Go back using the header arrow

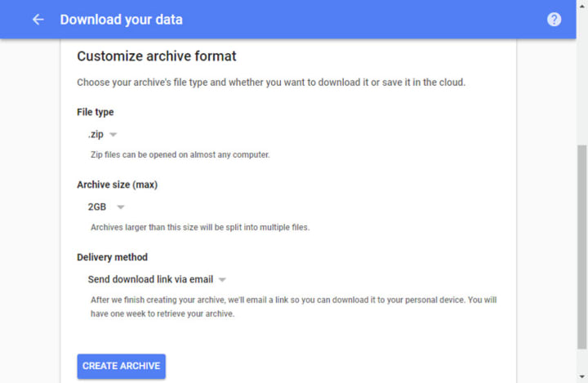38,19
